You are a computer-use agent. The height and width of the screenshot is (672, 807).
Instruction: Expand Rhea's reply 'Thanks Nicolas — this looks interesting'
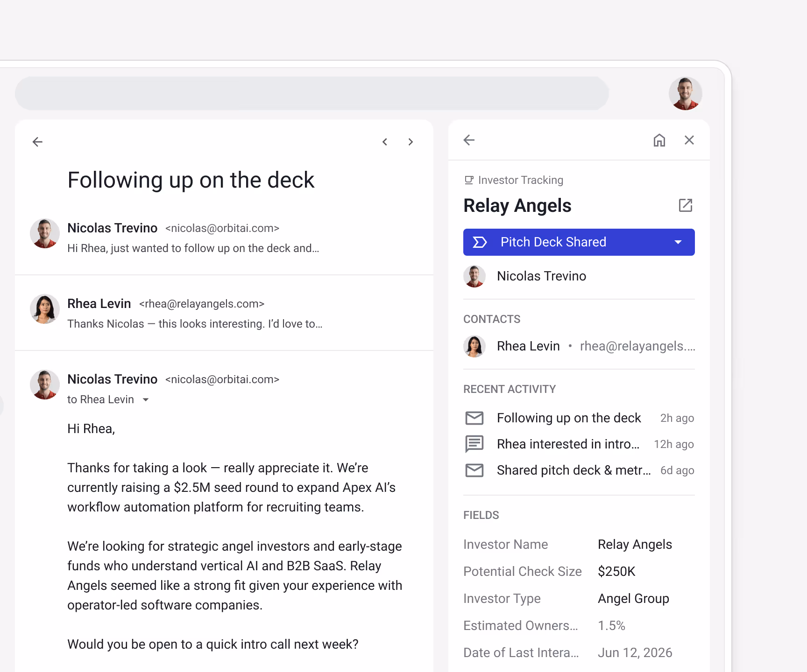tap(195, 324)
